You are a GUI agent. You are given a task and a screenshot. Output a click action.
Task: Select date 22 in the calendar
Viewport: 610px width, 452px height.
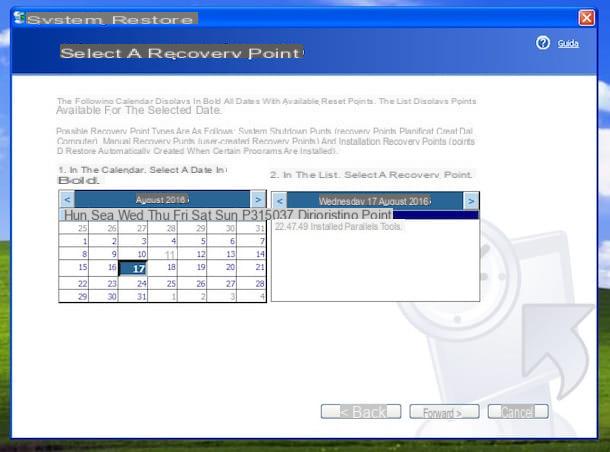(x=74, y=283)
